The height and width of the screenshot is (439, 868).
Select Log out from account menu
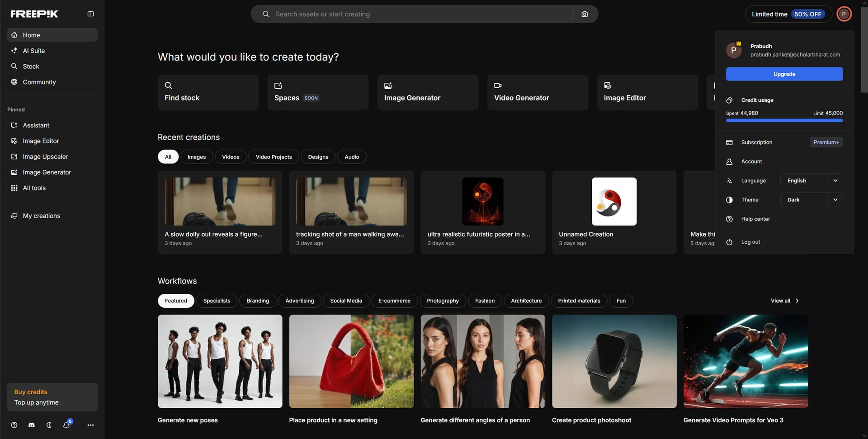tap(750, 242)
